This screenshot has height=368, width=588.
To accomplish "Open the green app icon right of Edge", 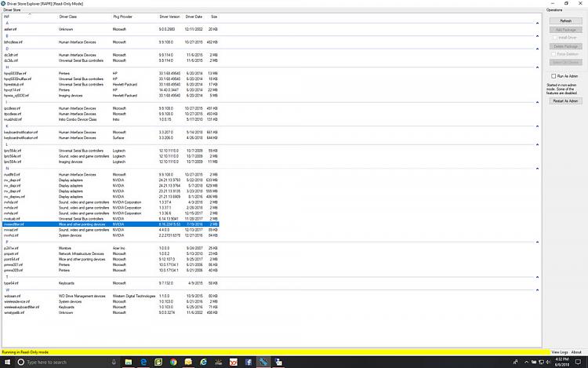I will [158, 362].
